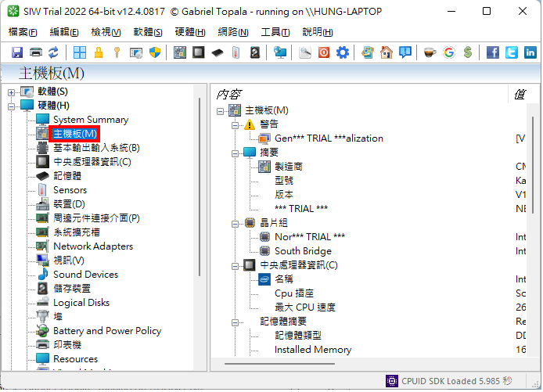Image resolution: width=543 pixels, height=392 pixels.
Task: Open the 硬體(H) menu
Action: [x=190, y=32]
